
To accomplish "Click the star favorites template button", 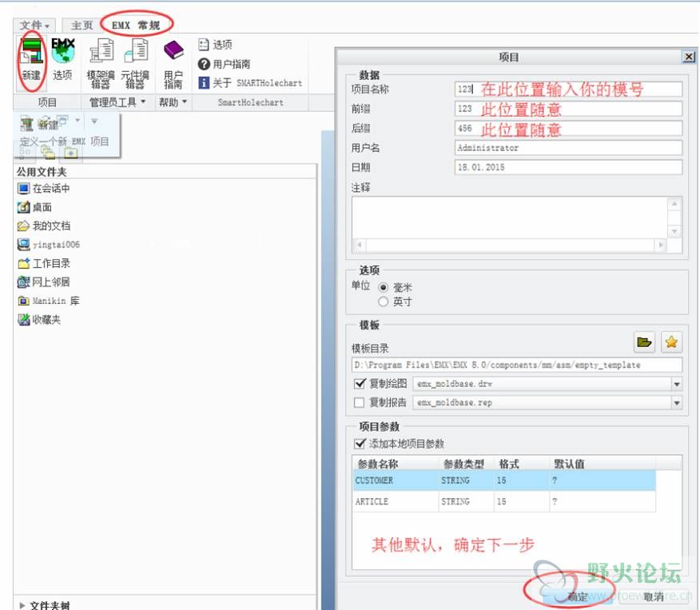I will pyautogui.click(x=671, y=342).
